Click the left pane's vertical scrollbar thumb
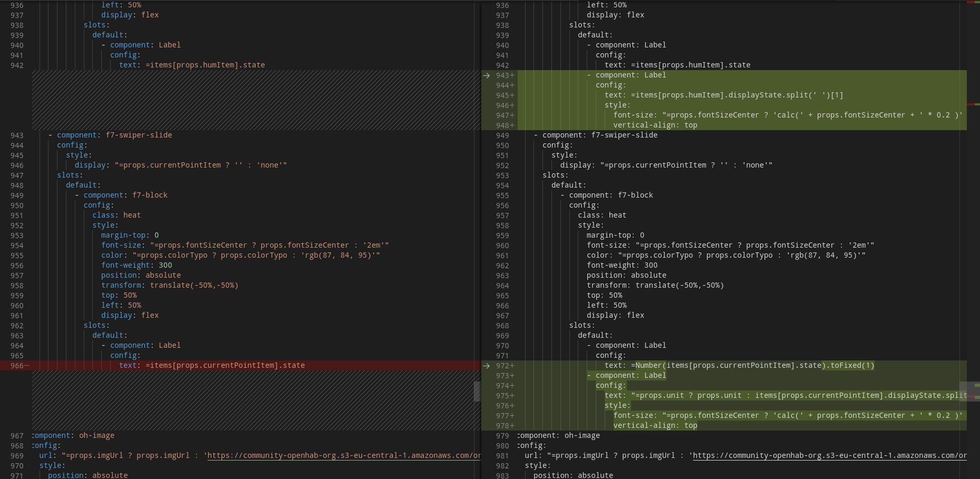The height and width of the screenshot is (479, 980). pyautogui.click(x=477, y=391)
